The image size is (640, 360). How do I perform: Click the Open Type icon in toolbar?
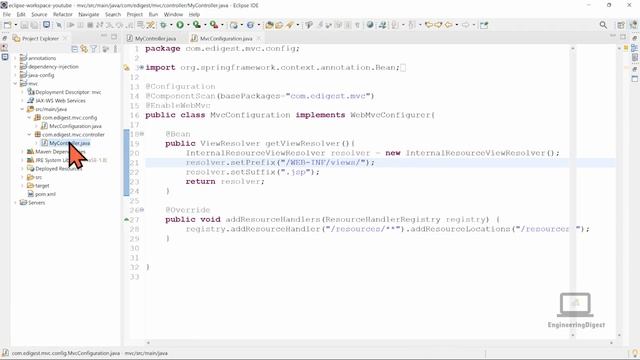(269, 25)
